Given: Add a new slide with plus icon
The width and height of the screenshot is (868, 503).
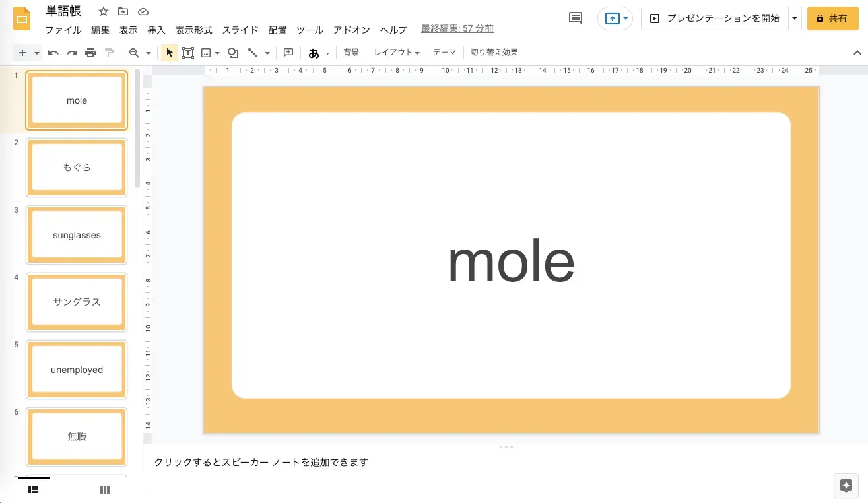Looking at the screenshot, I should (x=22, y=53).
